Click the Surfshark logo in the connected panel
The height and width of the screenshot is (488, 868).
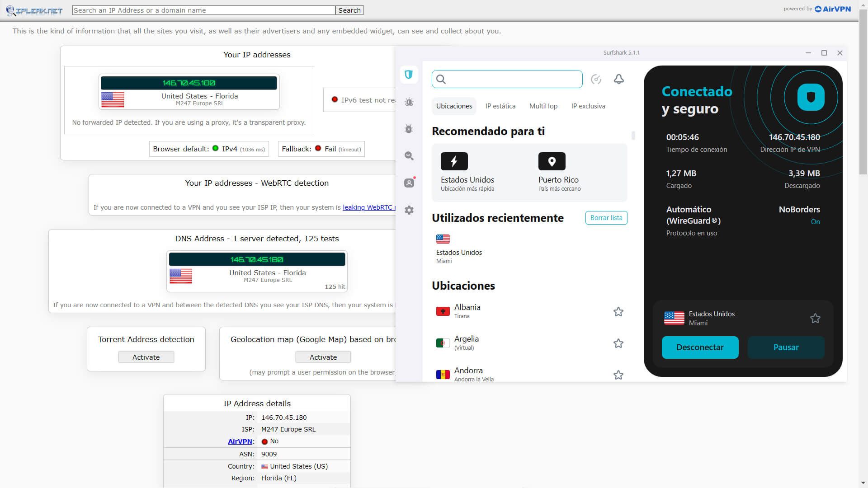click(x=811, y=97)
